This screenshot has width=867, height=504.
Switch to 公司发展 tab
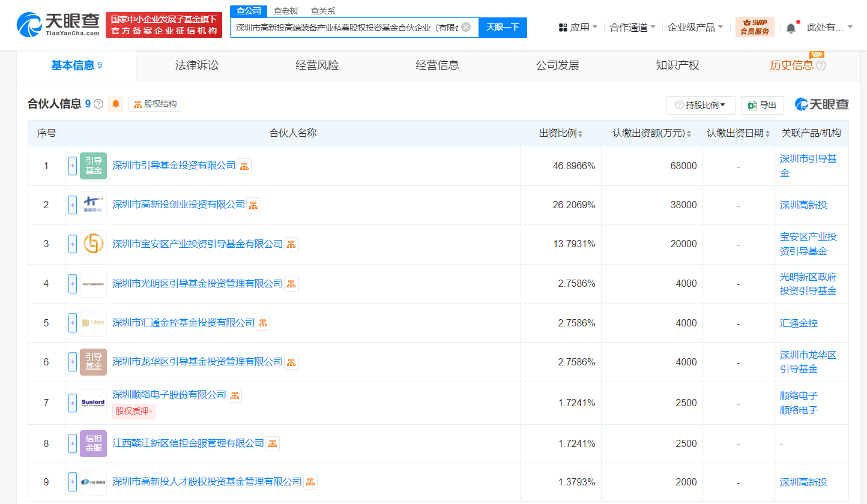557,65
